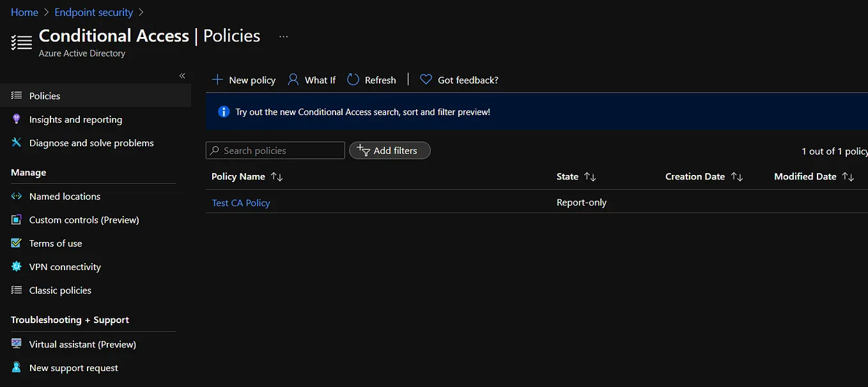The width and height of the screenshot is (868, 387).
Task: Open the Virtual assistant icon
Action: point(17,344)
